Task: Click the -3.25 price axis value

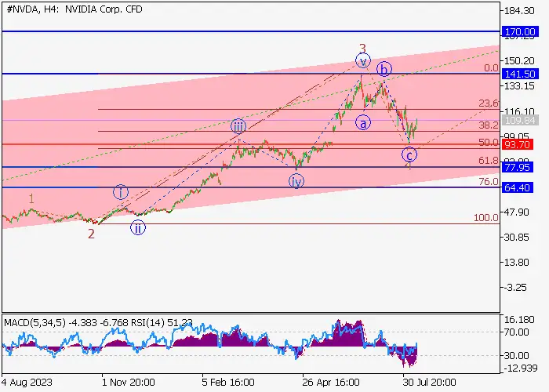Action: pyautogui.click(x=515, y=288)
